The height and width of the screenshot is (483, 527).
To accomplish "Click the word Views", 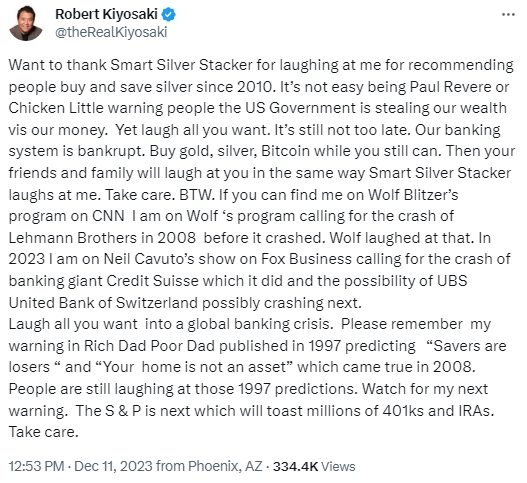I will pyautogui.click(x=338, y=466).
